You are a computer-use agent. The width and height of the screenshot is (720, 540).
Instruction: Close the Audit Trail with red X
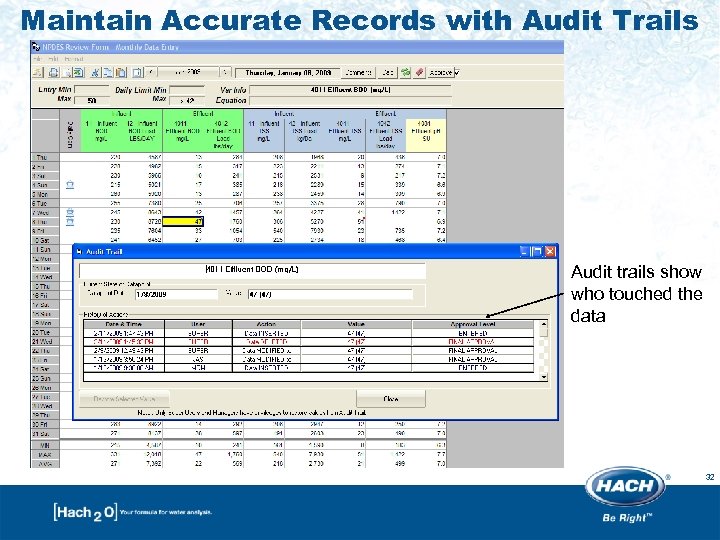pyautogui.click(x=550, y=251)
